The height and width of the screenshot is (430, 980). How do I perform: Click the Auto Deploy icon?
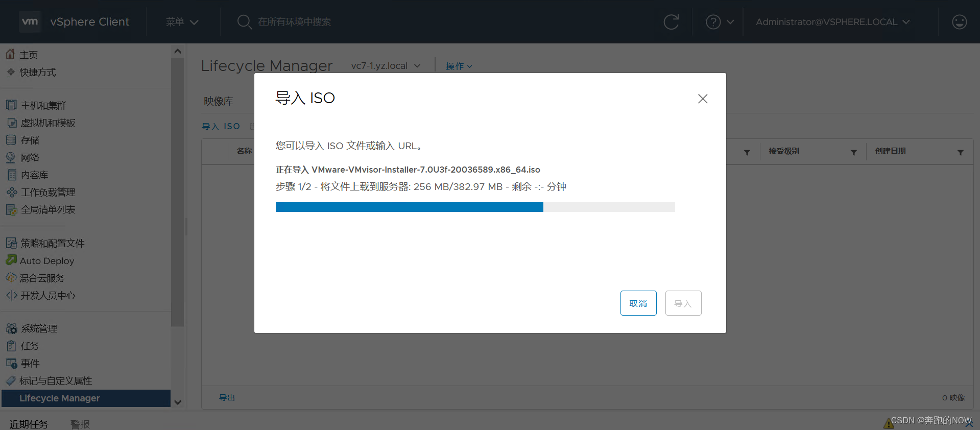11,260
